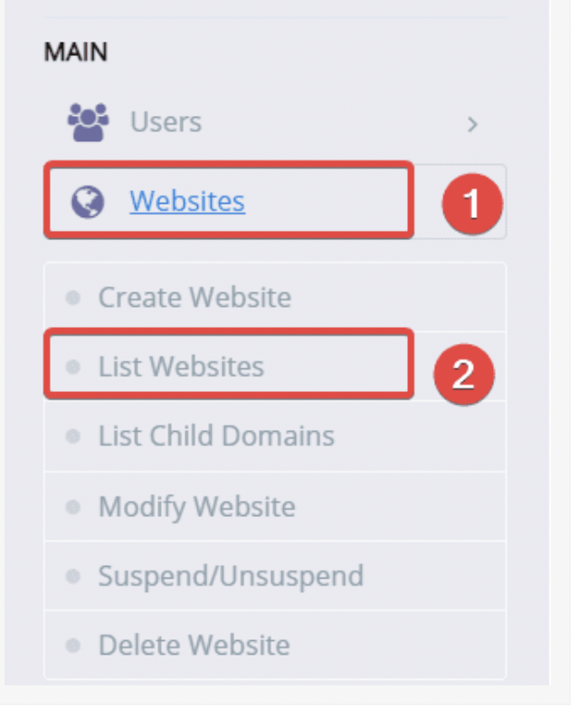Click the bullet beside Delete Website
Screen dimensions: 588x708
72,646
